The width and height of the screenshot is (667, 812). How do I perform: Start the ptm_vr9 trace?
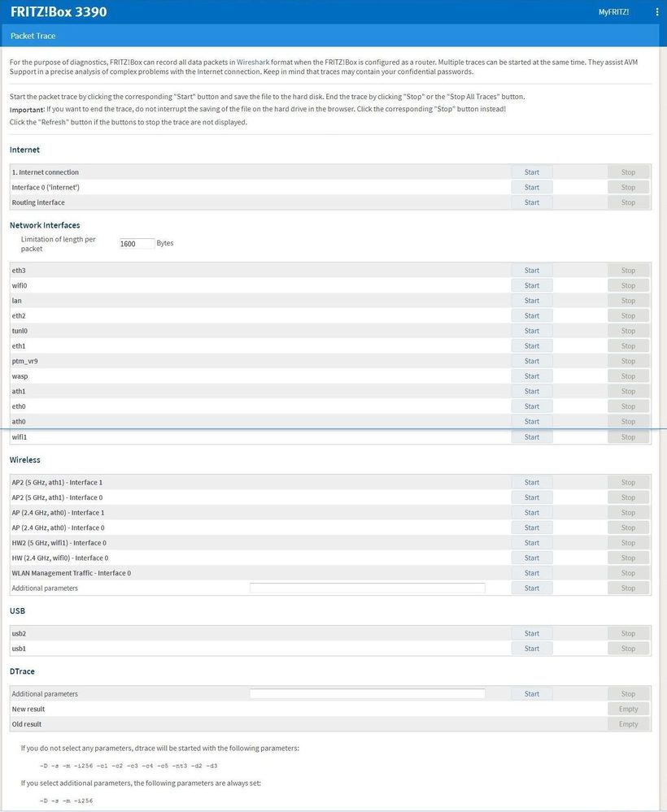532,361
